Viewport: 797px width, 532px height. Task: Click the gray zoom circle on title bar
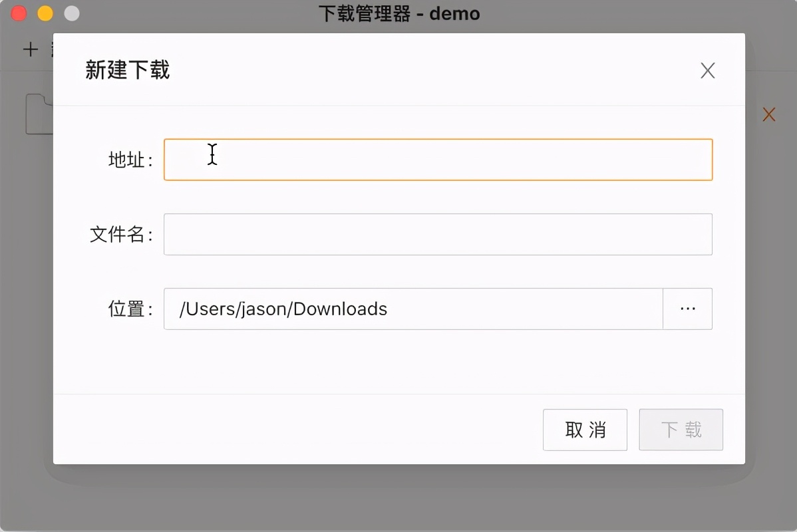71,12
